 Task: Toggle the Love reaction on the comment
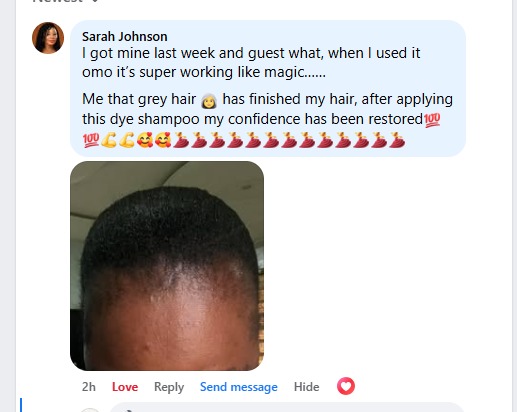click(x=125, y=387)
